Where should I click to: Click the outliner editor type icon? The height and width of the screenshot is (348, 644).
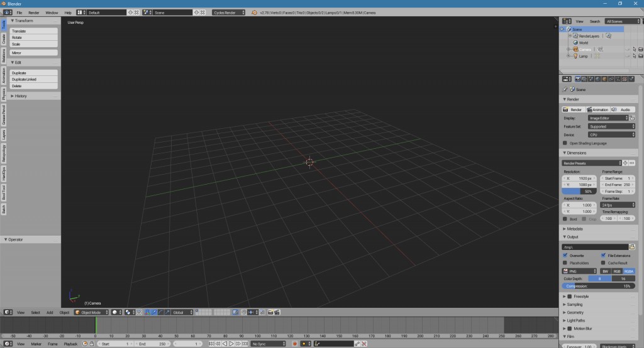[x=567, y=21]
